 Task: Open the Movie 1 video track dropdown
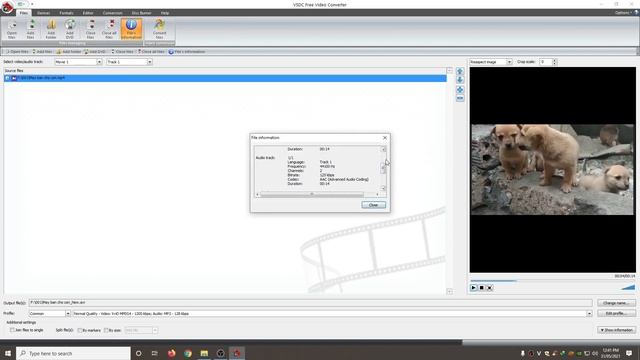99,62
